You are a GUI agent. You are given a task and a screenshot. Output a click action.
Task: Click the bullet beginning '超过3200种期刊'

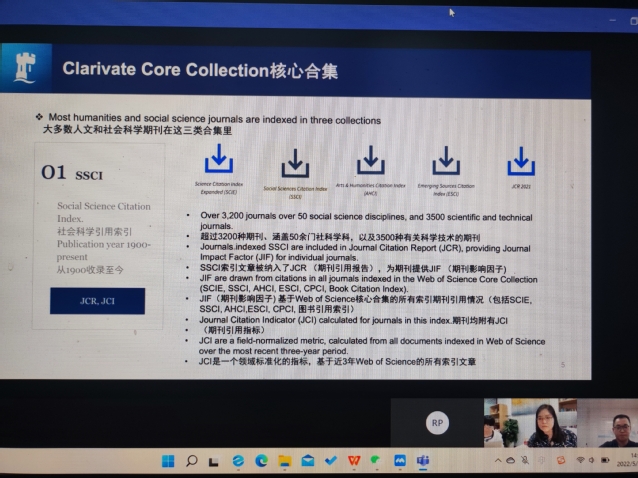pos(340,237)
